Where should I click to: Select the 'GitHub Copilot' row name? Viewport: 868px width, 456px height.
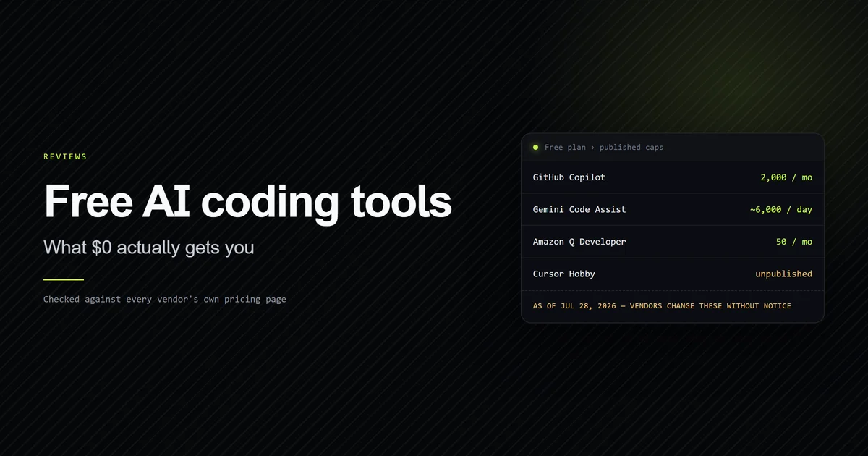click(x=569, y=177)
